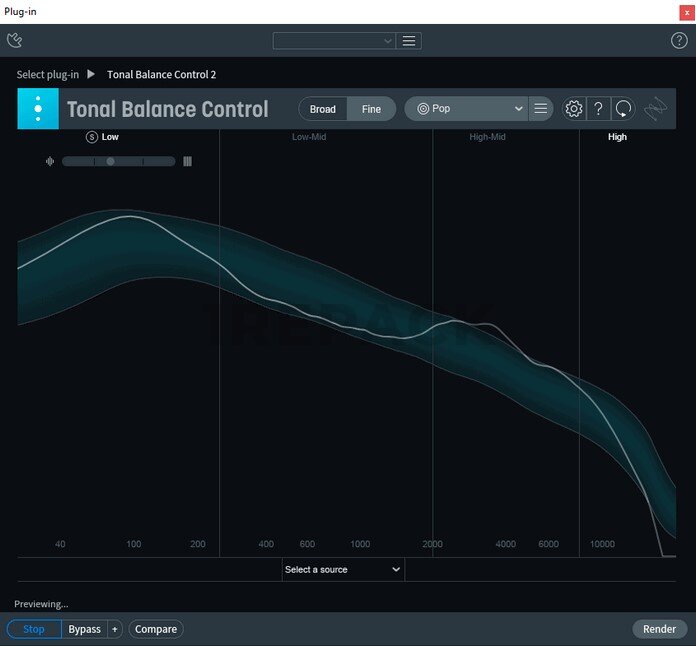Open the Select a source dropdown
This screenshot has width=696, height=646.
[343, 569]
